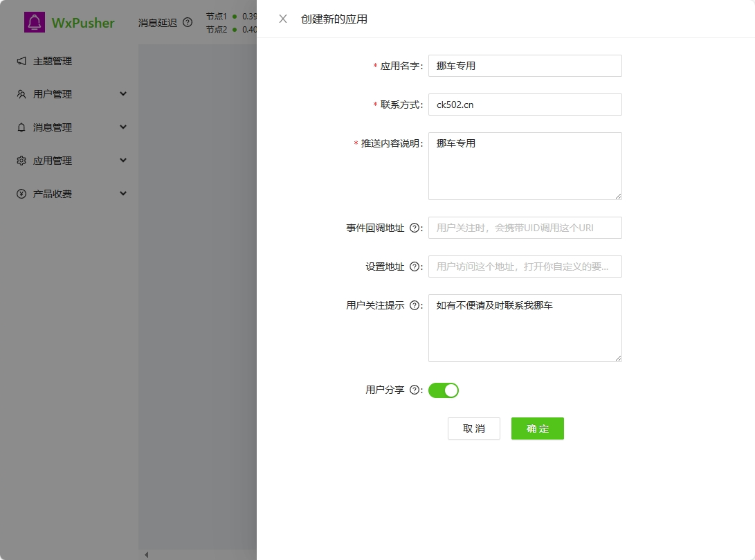Expand the 应用管理 submenu chevron
This screenshot has width=755, height=560.
(x=122, y=161)
